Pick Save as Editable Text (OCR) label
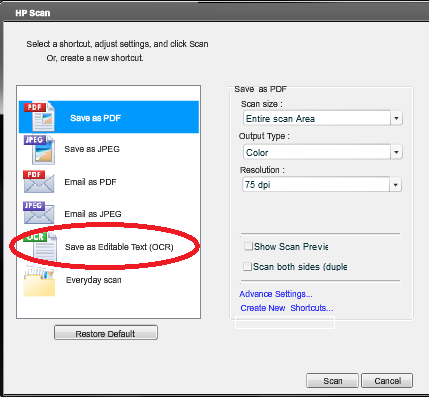Image resolution: width=429 pixels, height=397 pixels. click(x=119, y=247)
